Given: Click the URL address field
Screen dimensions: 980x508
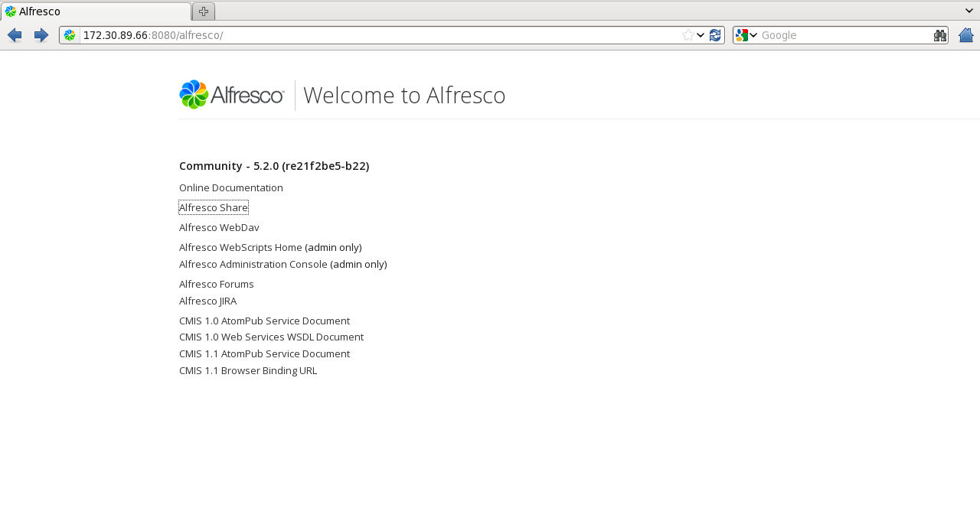Looking at the screenshot, I should click(381, 35).
